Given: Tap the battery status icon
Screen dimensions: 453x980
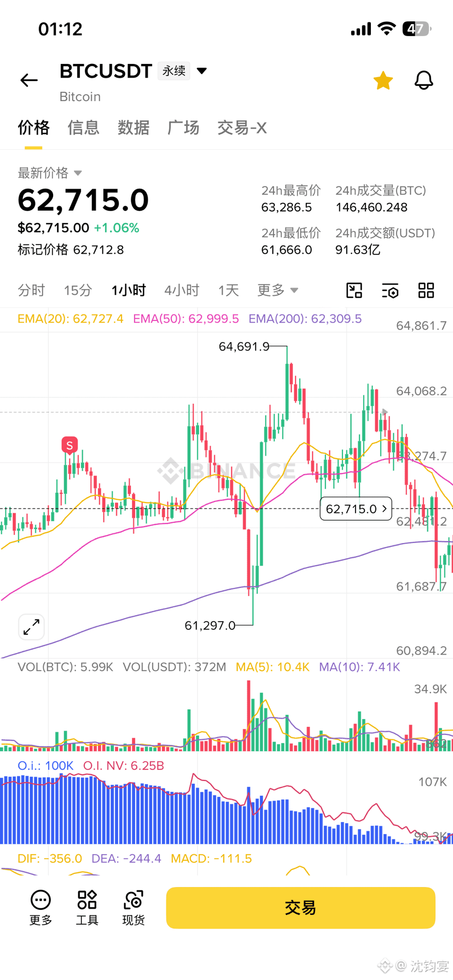Looking at the screenshot, I should 417,28.
